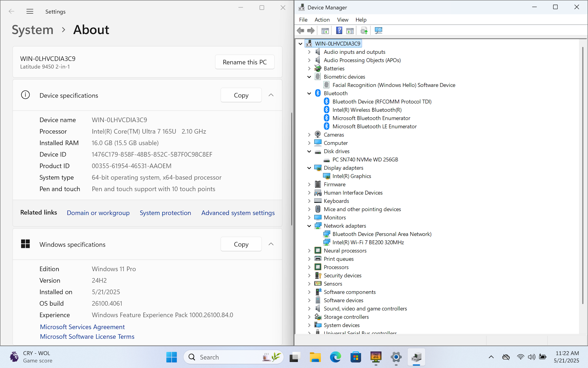Click the volume speaker tray icon
This screenshot has height=368, width=588.
[x=532, y=357]
